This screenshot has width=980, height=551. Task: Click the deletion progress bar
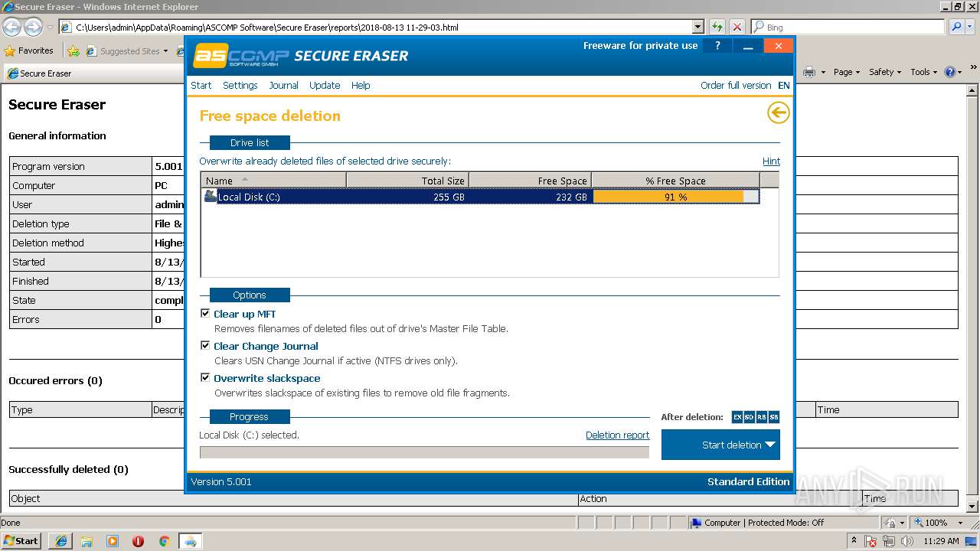[424, 452]
